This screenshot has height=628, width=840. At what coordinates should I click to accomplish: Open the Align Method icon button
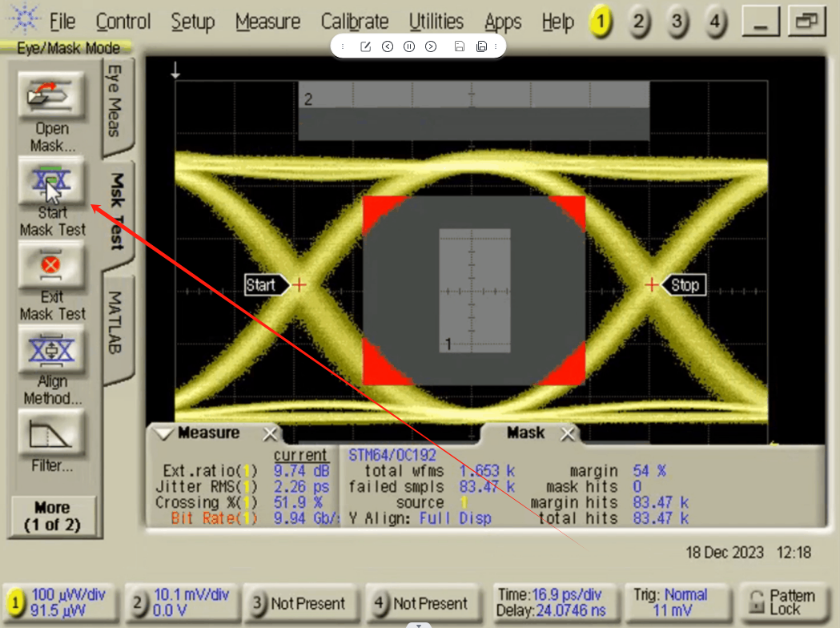[x=52, y=350]
